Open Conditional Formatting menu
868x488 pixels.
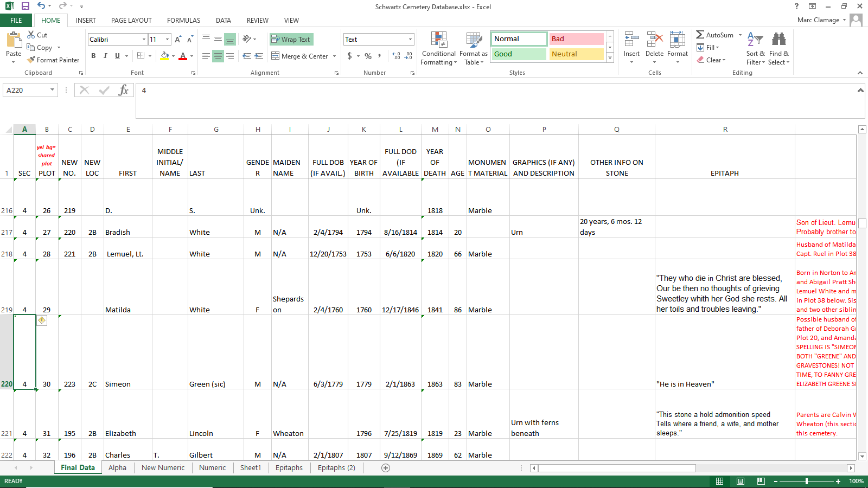(x=438, y=49)
